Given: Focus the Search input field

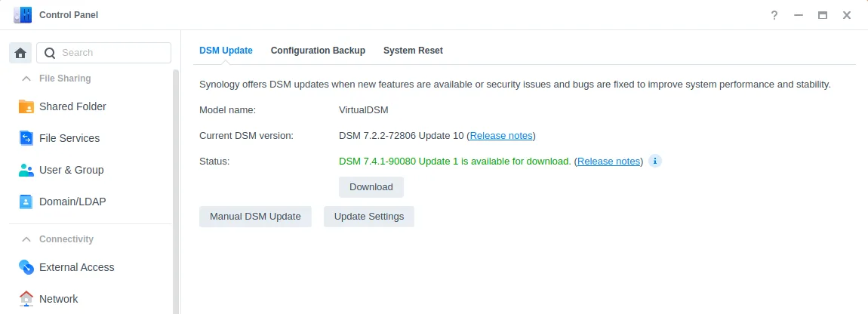Looking at the screenshot, I should coord(104,53).
